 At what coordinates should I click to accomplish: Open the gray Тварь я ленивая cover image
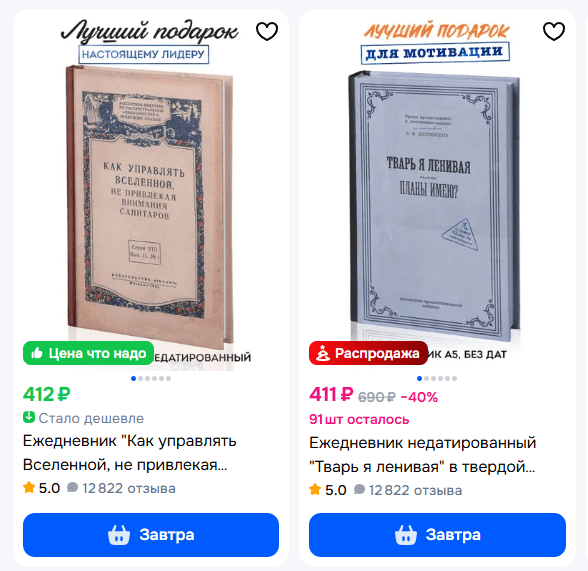pos(435,204)
